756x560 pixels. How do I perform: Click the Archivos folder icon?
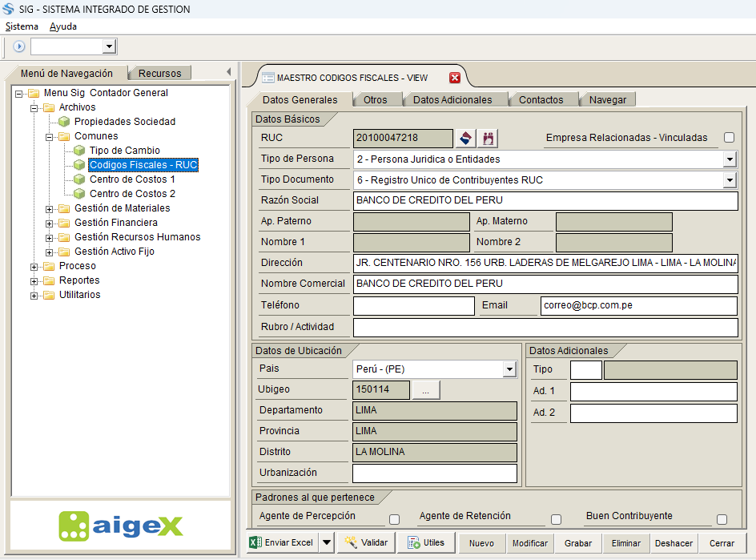[x=49, y=107]
